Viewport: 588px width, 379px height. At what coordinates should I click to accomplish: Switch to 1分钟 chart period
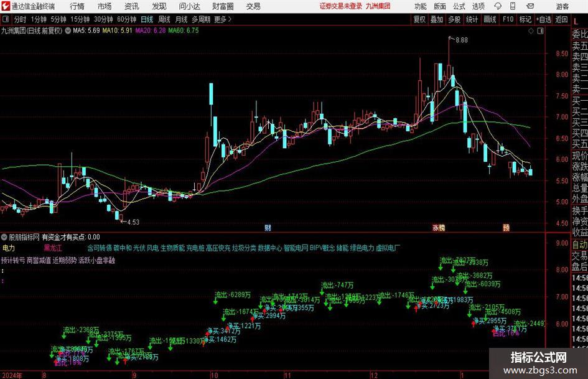pyautogui.click(x=38, y=19)
